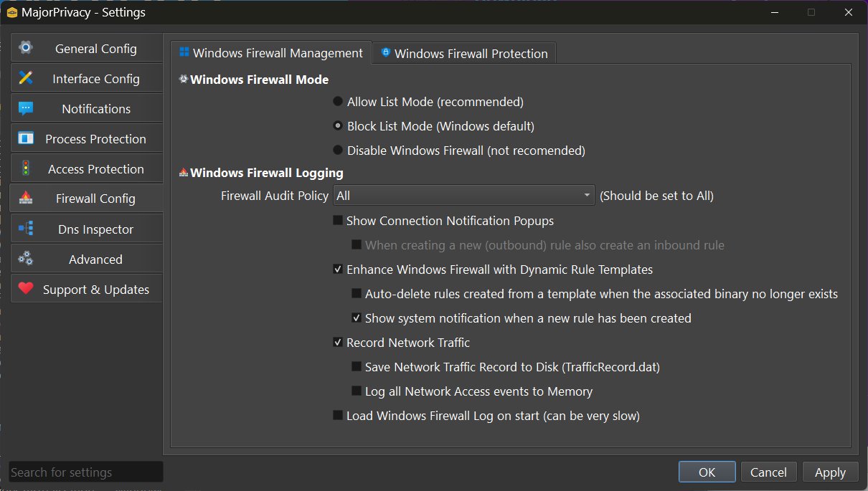The image size is (868, 491).
Task: Click the Dns Inspector network icon
Action: 26,229
